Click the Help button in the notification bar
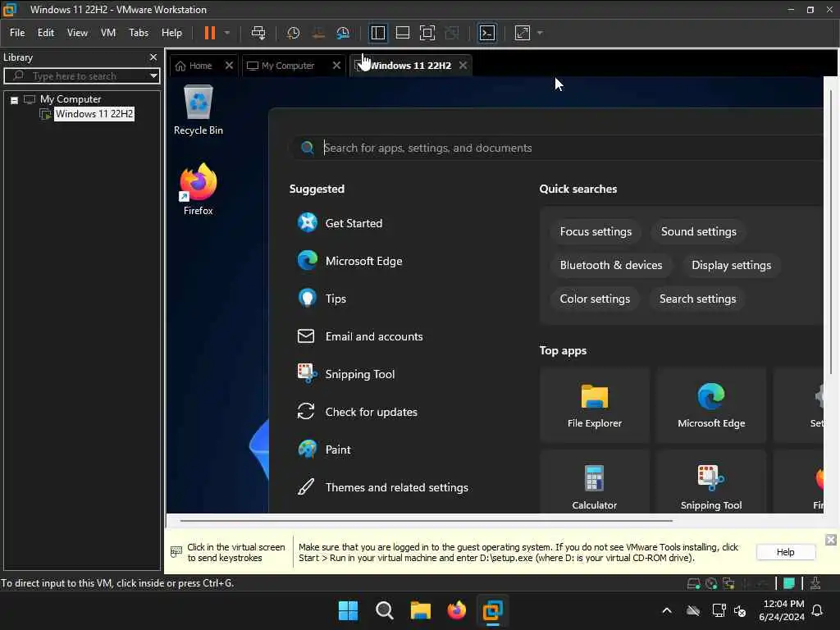840x630 pixels. 785,552
